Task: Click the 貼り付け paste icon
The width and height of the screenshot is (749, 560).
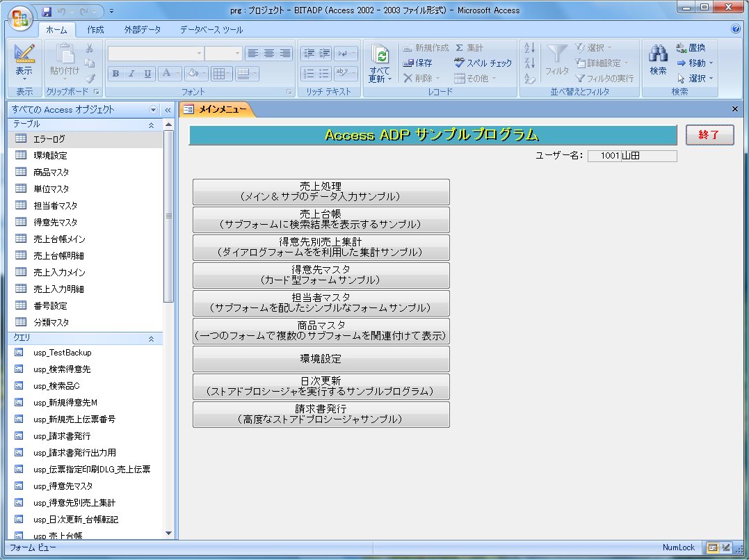Action: [65, 54]
